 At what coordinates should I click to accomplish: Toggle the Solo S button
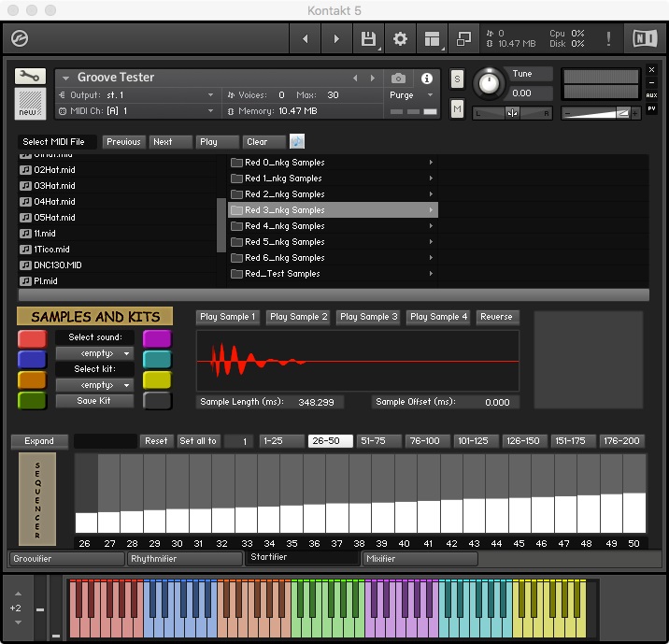[457, 79]
